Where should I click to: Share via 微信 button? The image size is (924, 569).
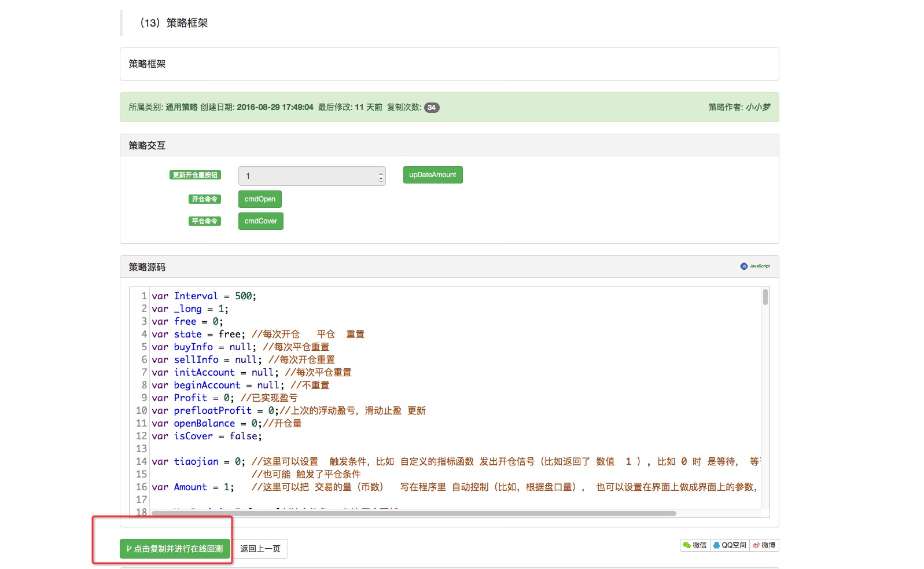click(x=695, y=545)
